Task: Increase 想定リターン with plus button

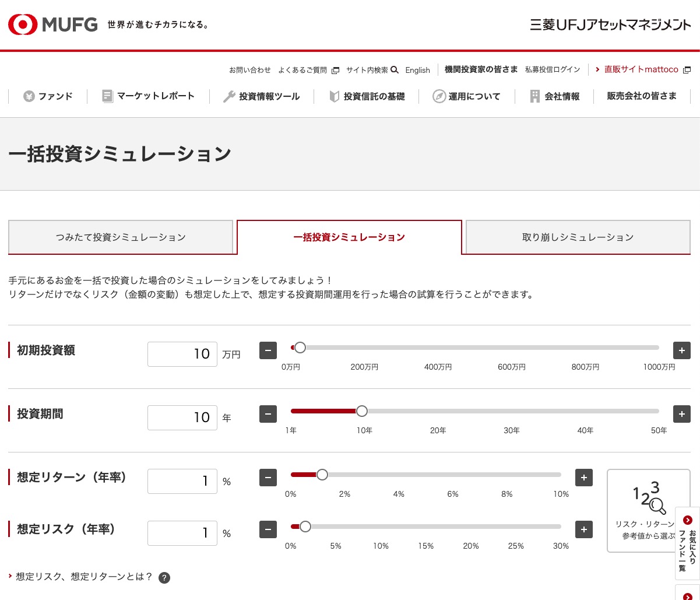Action: pyautogui.click(x=583, y=478)
